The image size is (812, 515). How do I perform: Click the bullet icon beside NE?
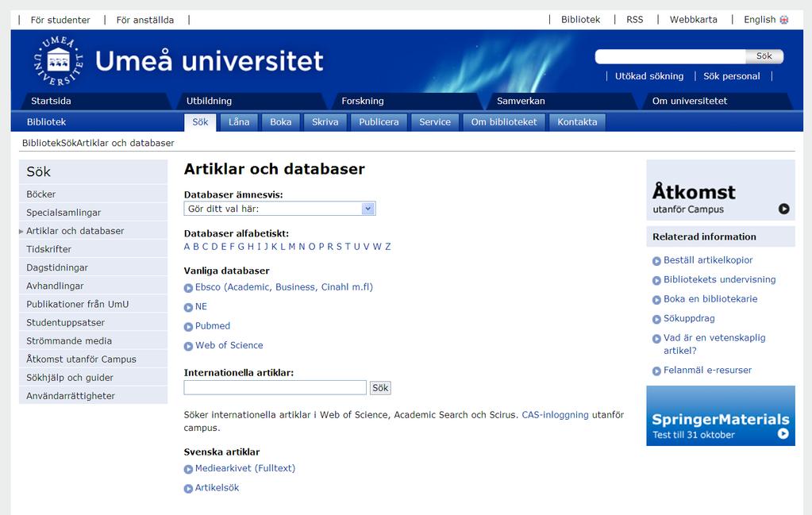point(188,307)
